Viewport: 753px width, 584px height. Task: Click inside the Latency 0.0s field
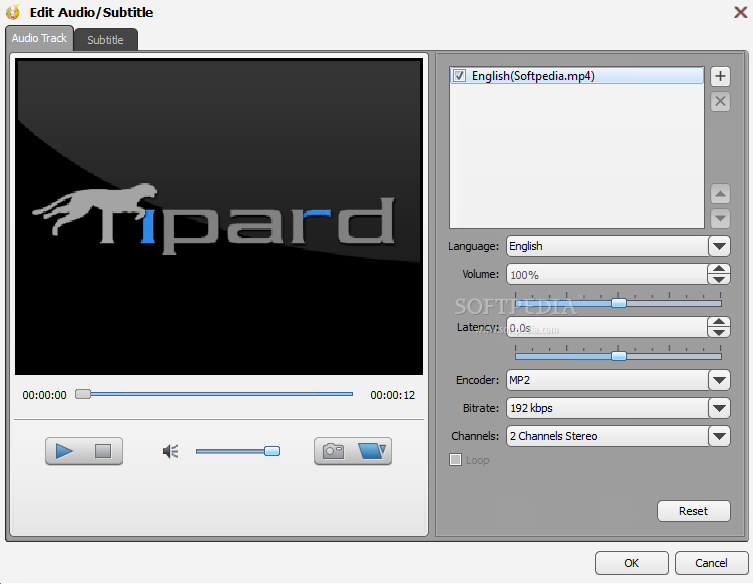tap(607, 328)
